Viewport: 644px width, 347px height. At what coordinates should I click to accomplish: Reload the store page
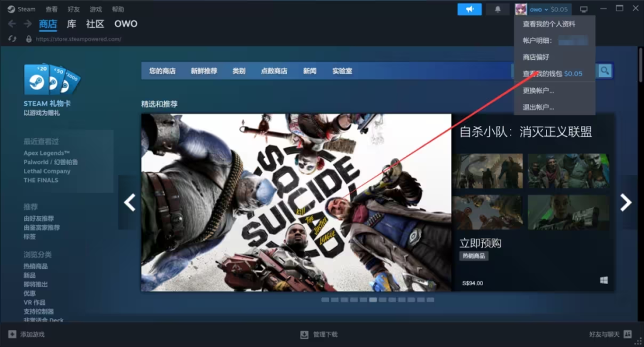13,38
